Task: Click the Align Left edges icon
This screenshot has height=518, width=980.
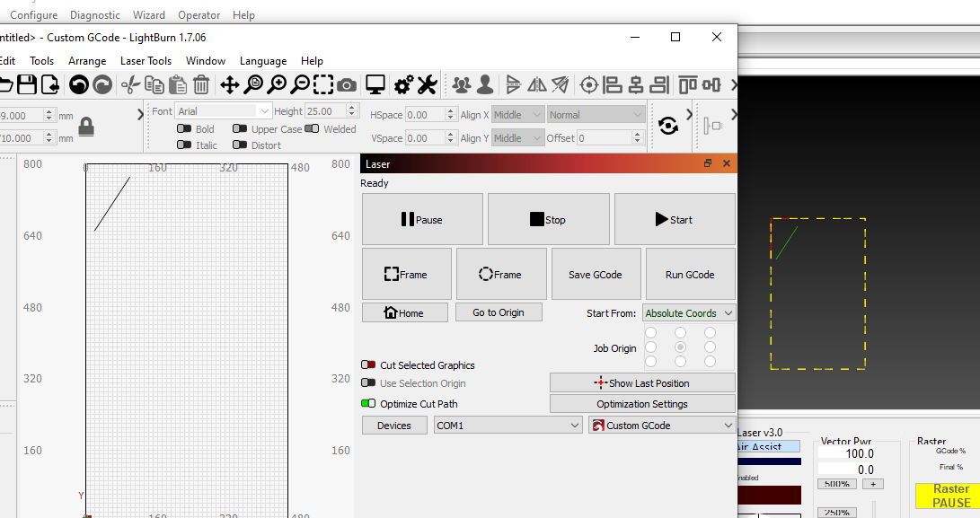Action: [613, 84]
